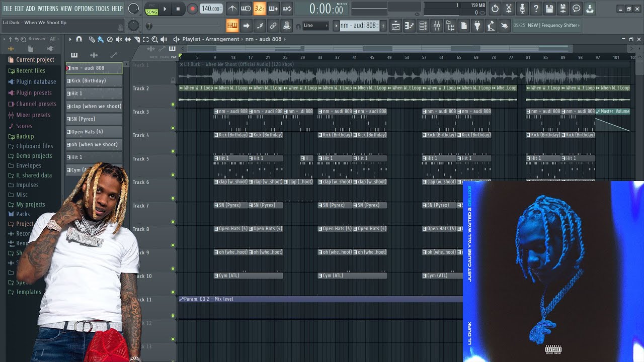This screenshot has width=644, height=362.
Task: Open the Playlist view icon
Action: (x=396, y=26)
